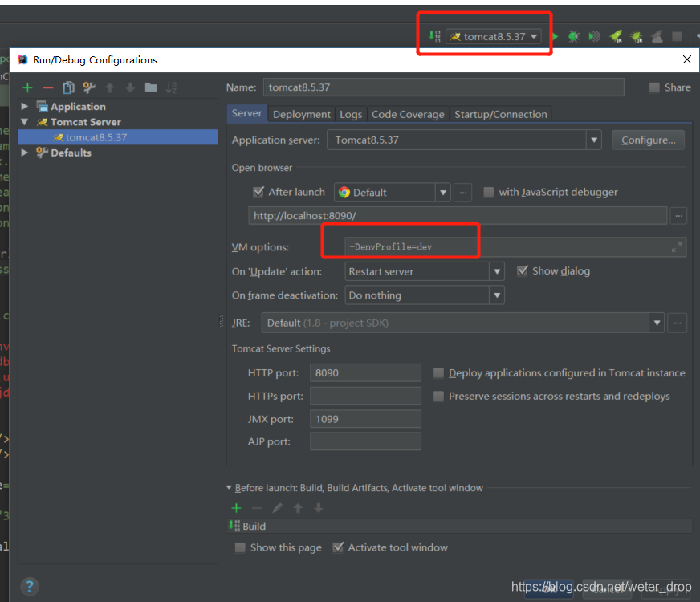Switch to the Logs tab
Image resolution: width=700 pixels, height=602 pixels.
351,114
